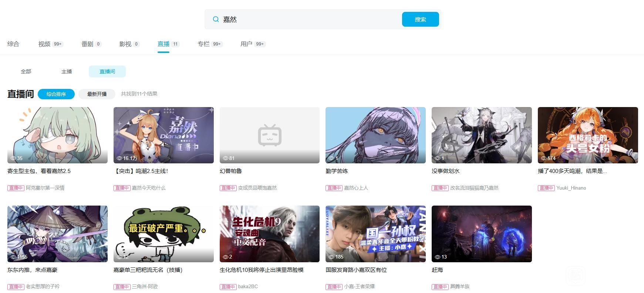Open streamer link 老实憨厚的子衿
The height and width of the screenshot is (293, 644).
tap(43, 286)
